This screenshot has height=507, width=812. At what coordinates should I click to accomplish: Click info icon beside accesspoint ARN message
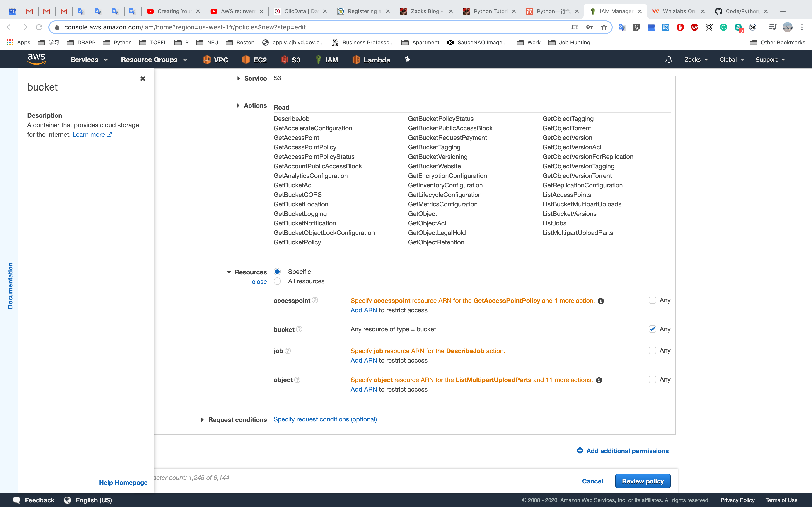601,301
